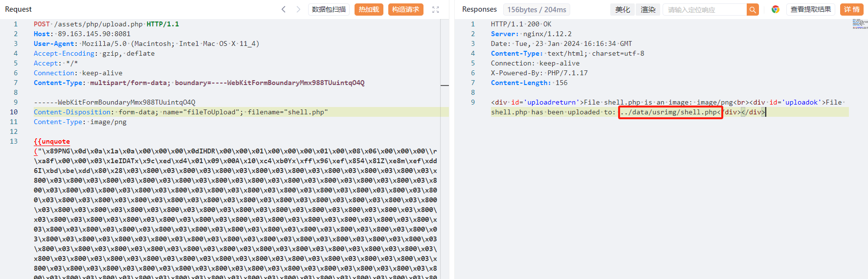868x279 pixels.
Task: Click the Host 89.163.145.90:8081 line
Action: tap(82, 34)
